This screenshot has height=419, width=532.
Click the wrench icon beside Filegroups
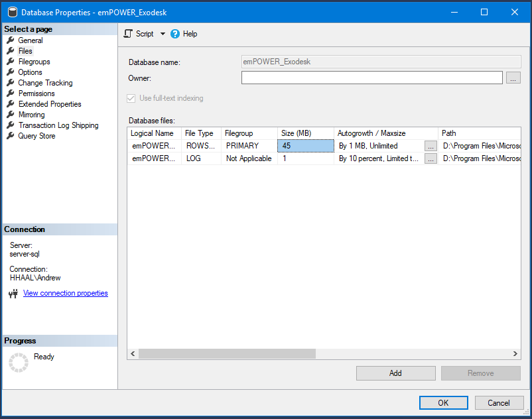11,62
